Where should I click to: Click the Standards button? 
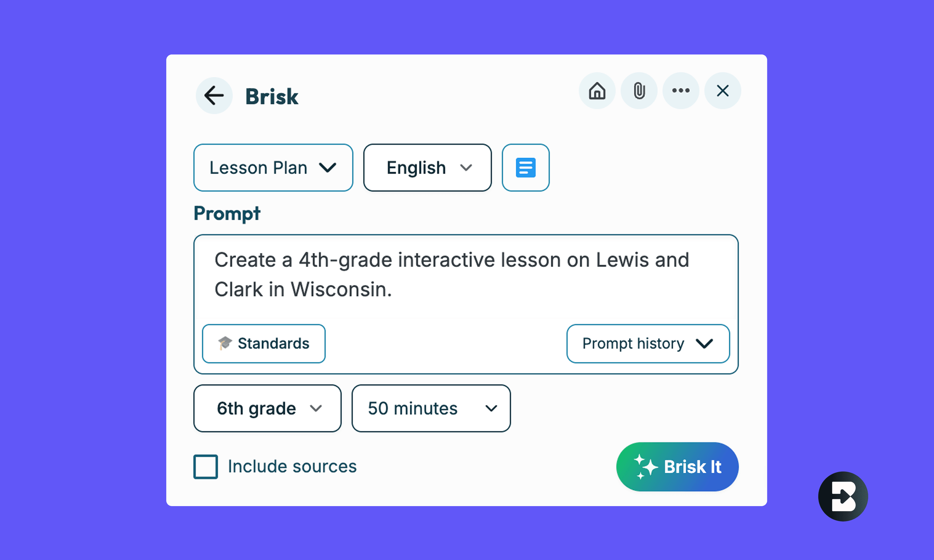[x=263, y=343]
